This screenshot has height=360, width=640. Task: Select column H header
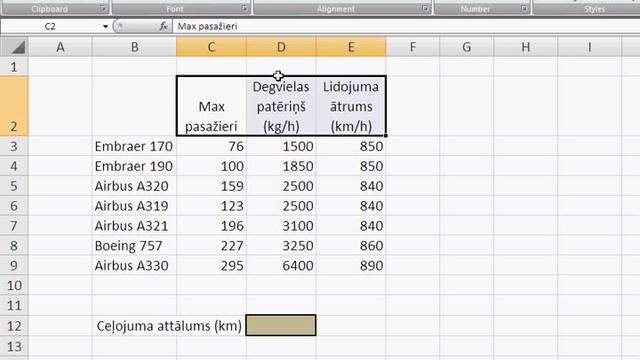tap(526, 47)
